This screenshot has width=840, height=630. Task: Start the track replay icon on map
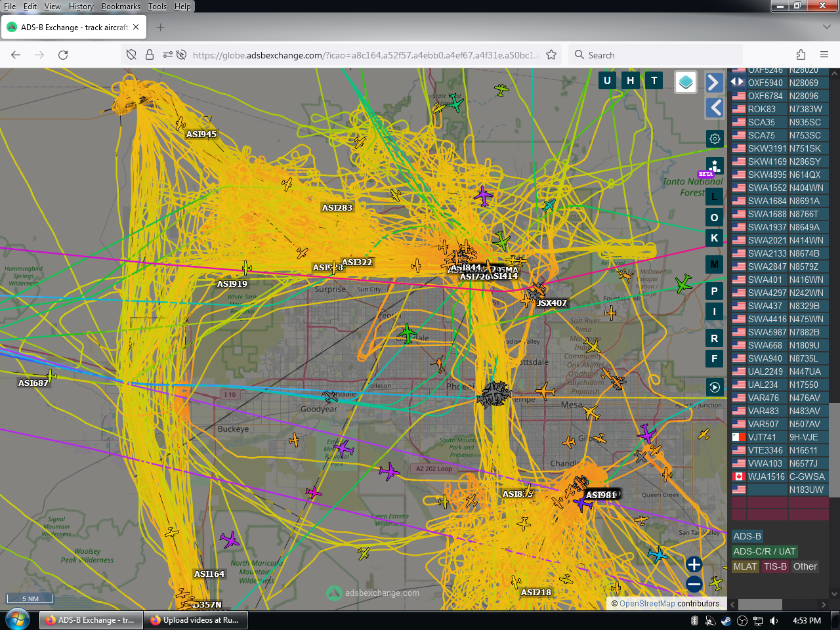click(x=715, y=387)
